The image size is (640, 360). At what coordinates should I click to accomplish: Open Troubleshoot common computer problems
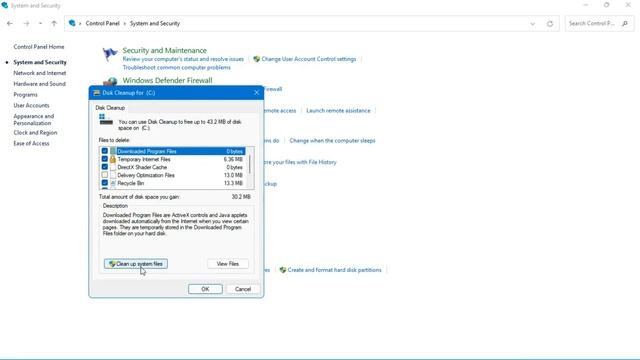click(x=176, y=68)
